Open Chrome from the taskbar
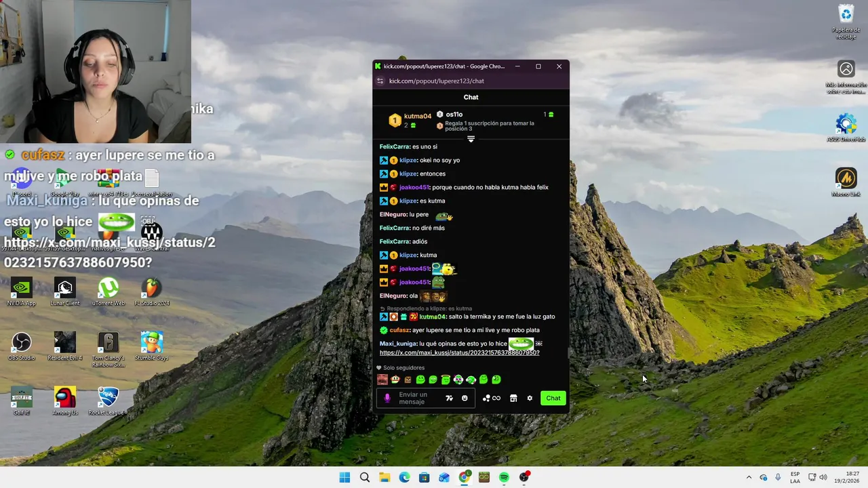The width and height of the screenshot is (868, 488). pos(465,477)
